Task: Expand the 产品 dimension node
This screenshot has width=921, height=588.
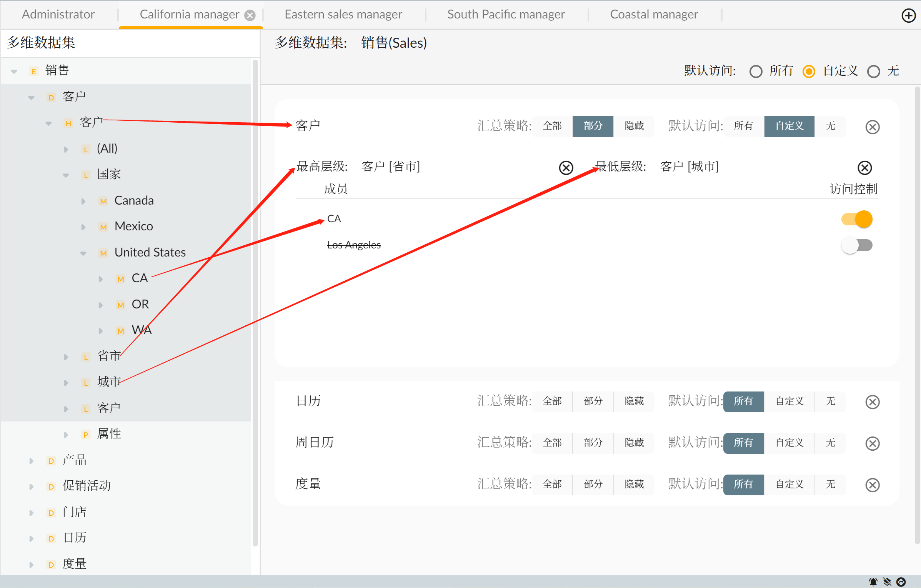Action: [x=32, y=461]
